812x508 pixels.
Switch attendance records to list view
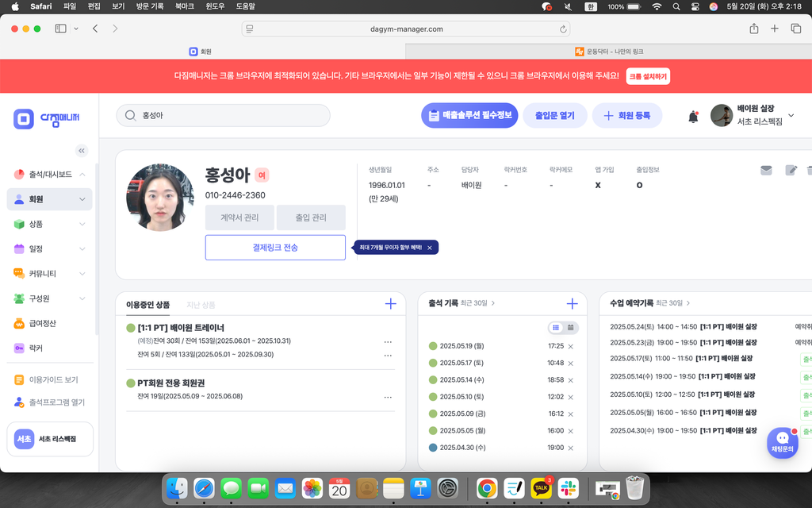pyautogui.click(x=556, y=327)
